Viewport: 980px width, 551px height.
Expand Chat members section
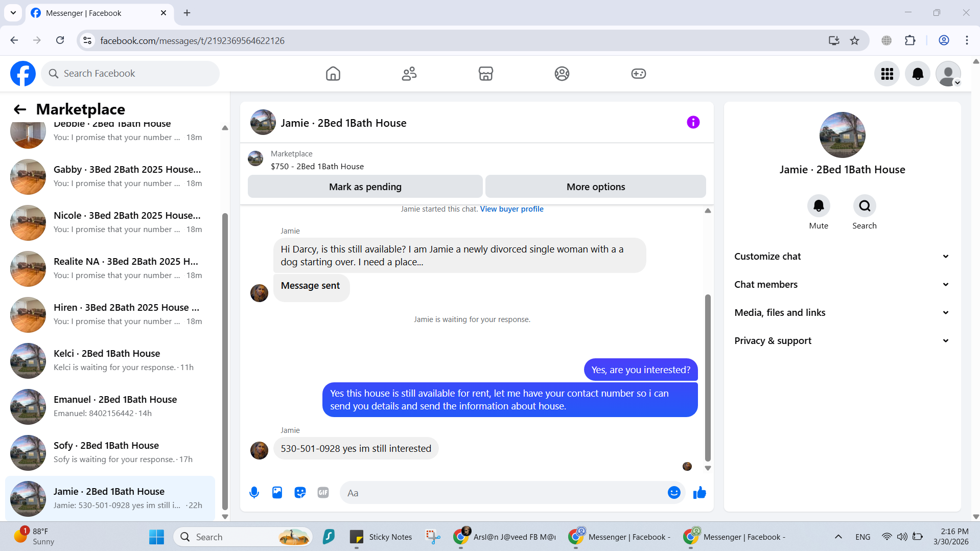click(842, 285)
